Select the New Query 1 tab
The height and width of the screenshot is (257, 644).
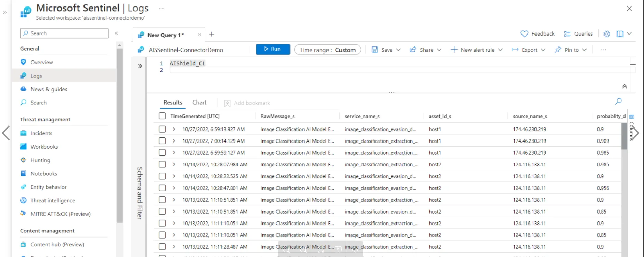(166, 35)
